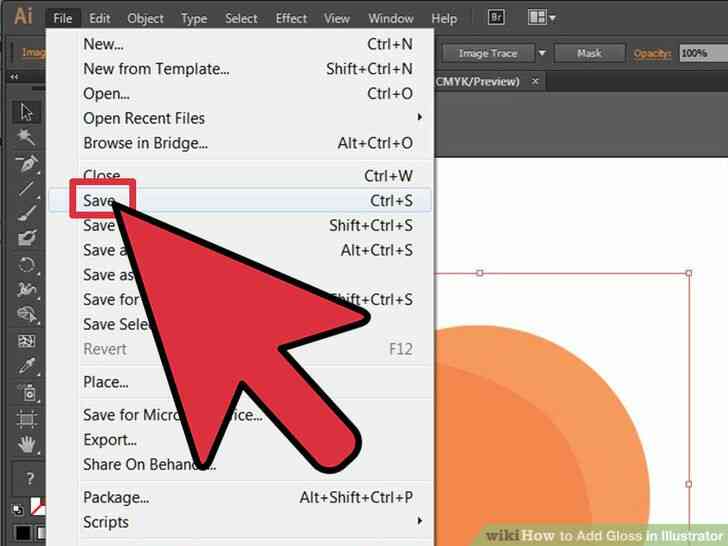Choose Open... from the File menu
The image size is (728, 546).
coord(240,93)
